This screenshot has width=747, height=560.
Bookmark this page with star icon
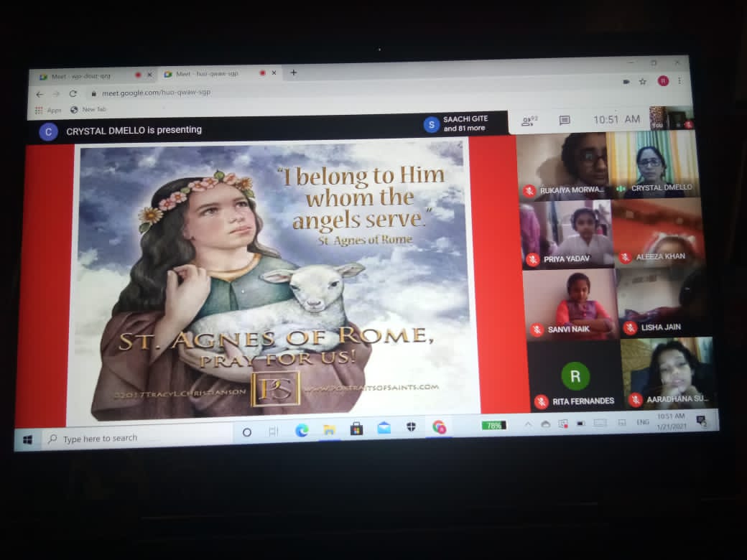(643, 81)
